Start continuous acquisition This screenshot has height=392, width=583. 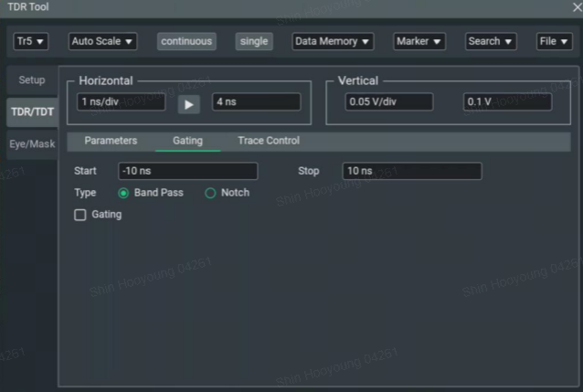click(x=186, y=41)
